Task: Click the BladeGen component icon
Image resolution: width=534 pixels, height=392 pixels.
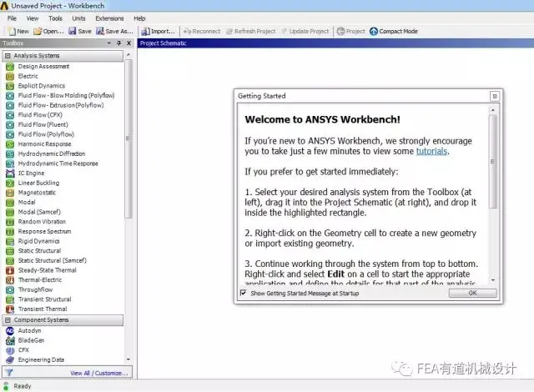Action: [x=10, y=340]
